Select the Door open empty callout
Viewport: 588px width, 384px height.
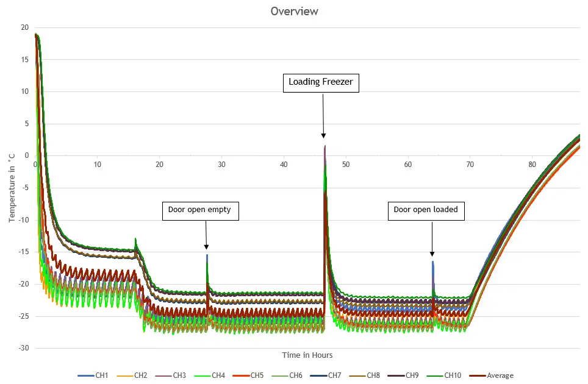click(200, 210)
